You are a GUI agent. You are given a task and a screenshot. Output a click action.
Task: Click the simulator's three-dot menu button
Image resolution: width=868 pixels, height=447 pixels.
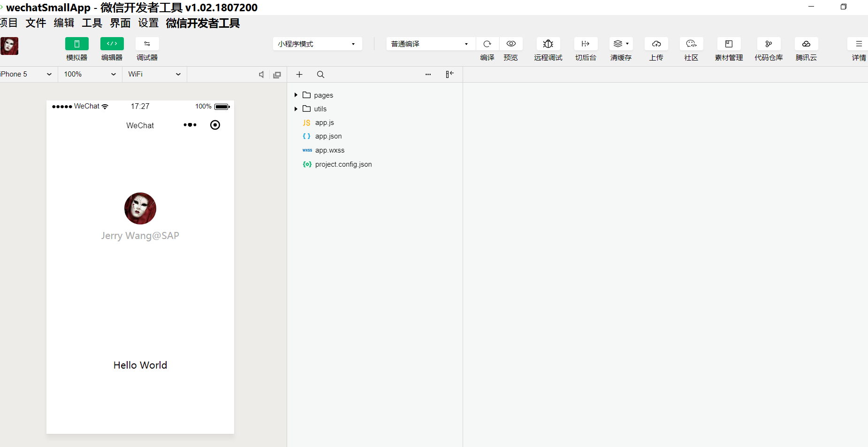(x=190, y=125)
